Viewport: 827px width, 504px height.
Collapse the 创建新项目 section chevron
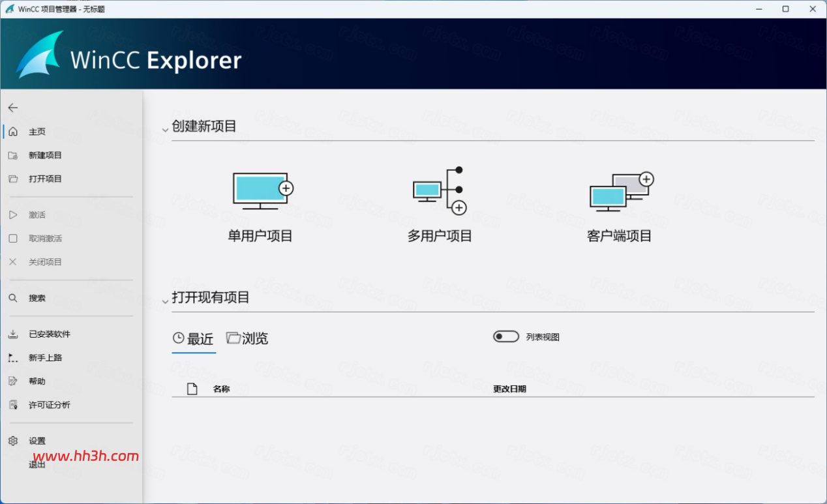165,129
